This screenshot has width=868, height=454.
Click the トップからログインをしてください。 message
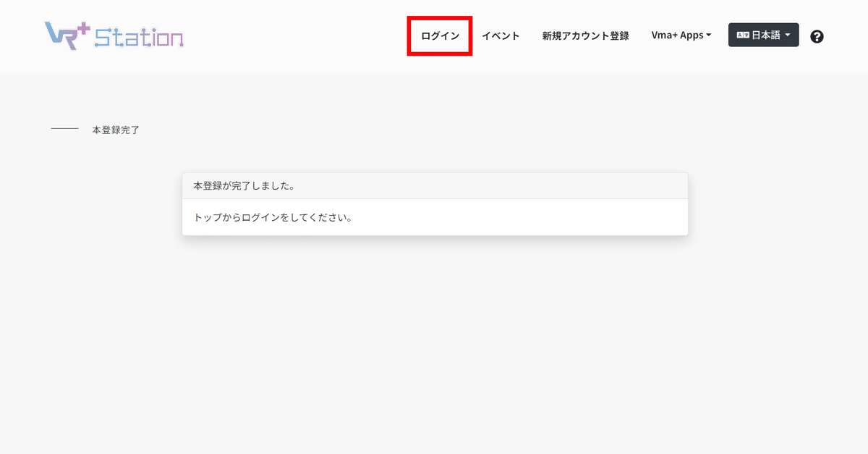(x=273, y=217)
